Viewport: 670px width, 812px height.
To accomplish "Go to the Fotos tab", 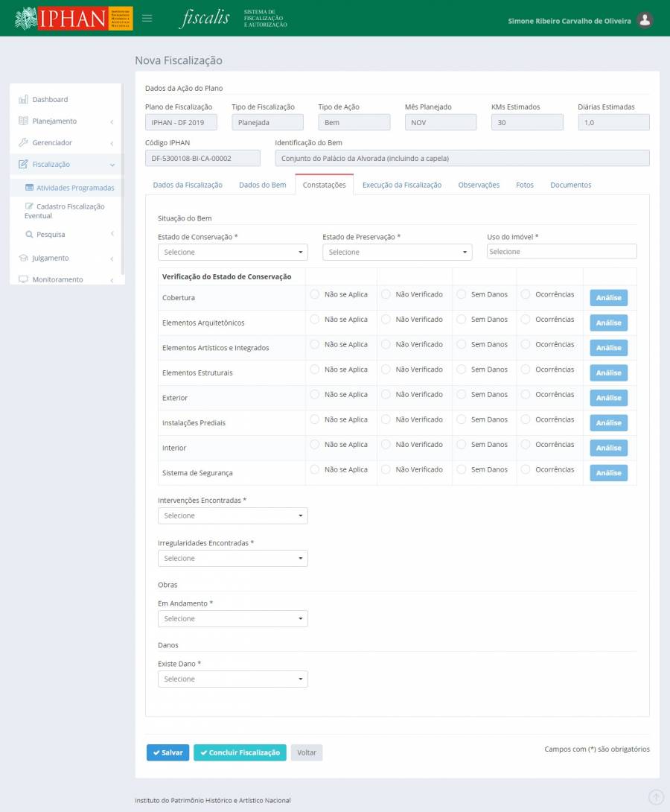I will click(524, 185).
